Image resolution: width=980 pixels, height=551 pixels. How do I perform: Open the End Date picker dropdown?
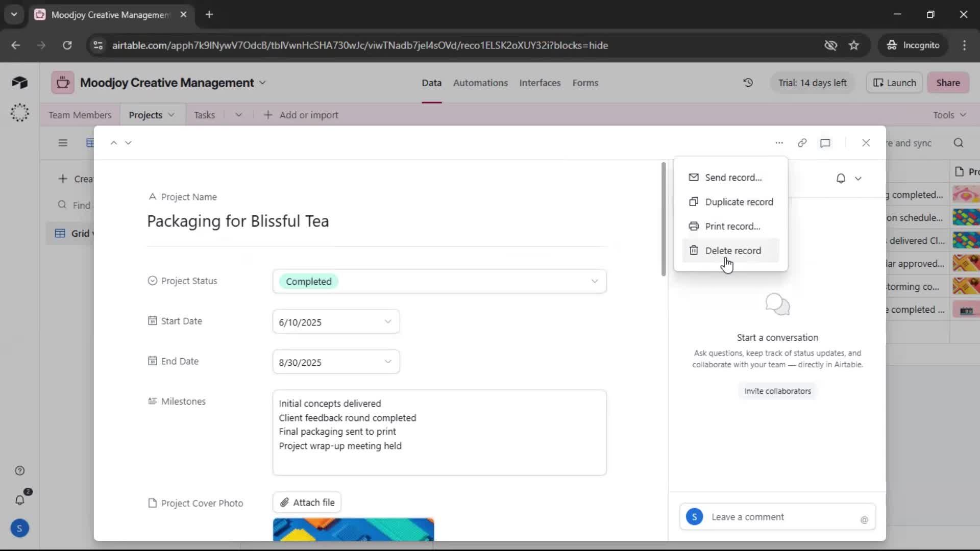(x=387, y=362)
